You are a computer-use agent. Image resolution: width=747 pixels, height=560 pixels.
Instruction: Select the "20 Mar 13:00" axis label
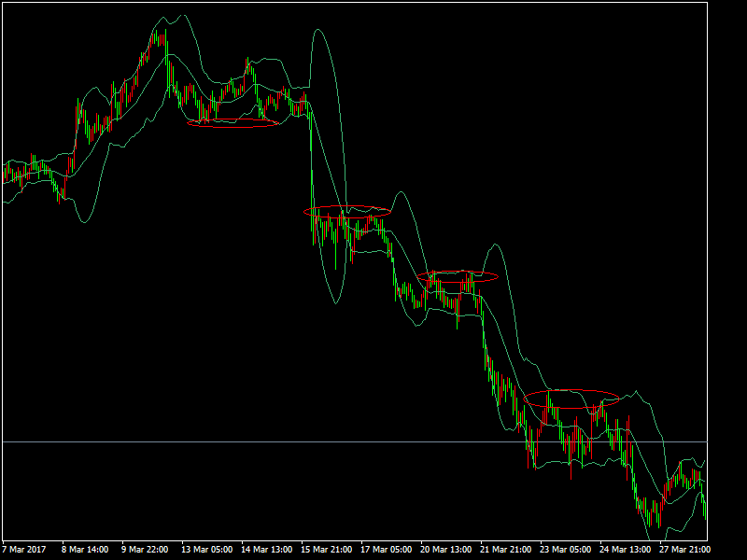point(446,549)
